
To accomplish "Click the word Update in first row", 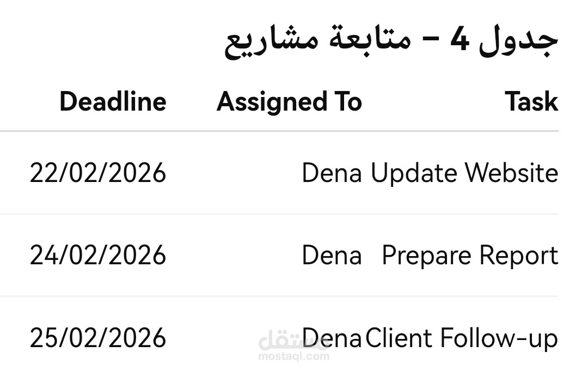I will click(414, 173).
